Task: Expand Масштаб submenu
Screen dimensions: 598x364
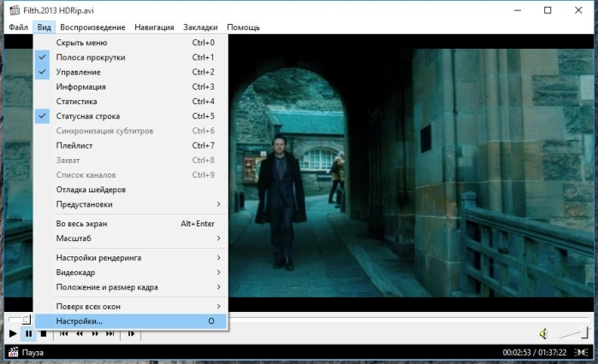Action: 131,238
